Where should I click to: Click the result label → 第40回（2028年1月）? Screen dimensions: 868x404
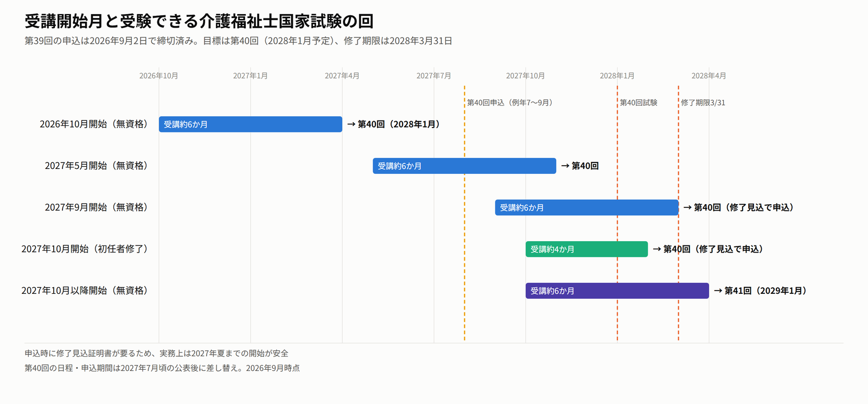point(395,124)
